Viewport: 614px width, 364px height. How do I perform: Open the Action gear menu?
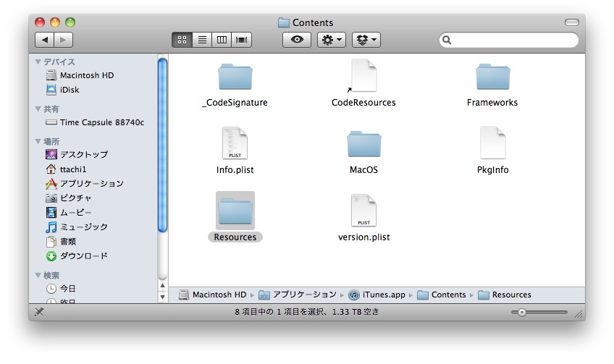pyautogui.click(x=332, y=41)
